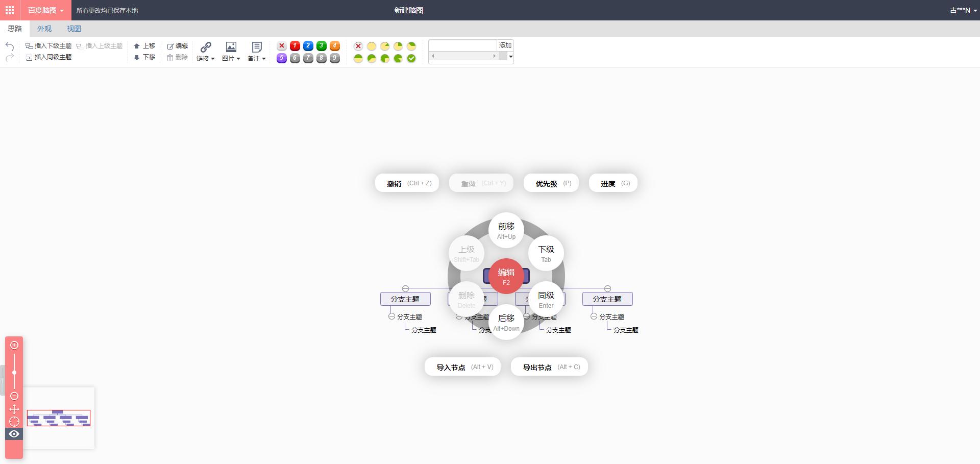
Task: Remove priority using the X icon
Action: [282, 46]
